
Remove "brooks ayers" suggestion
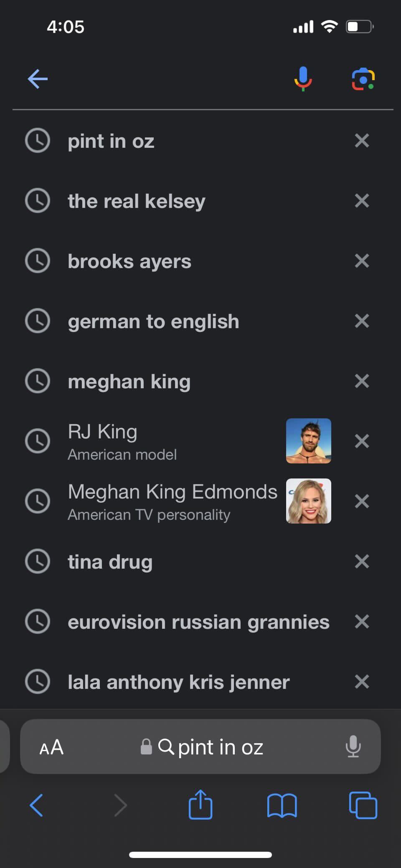pyautogui.click(x=362, y=261)
